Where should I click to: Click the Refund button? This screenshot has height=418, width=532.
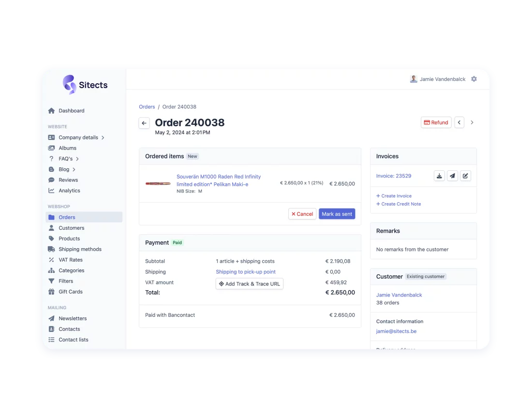coord(436,122)
